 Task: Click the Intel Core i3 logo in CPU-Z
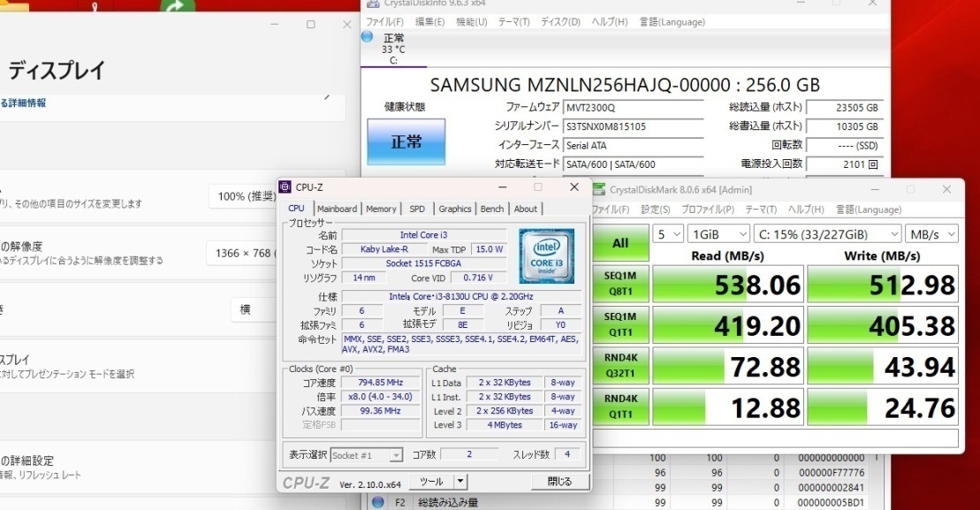point(546,255)
